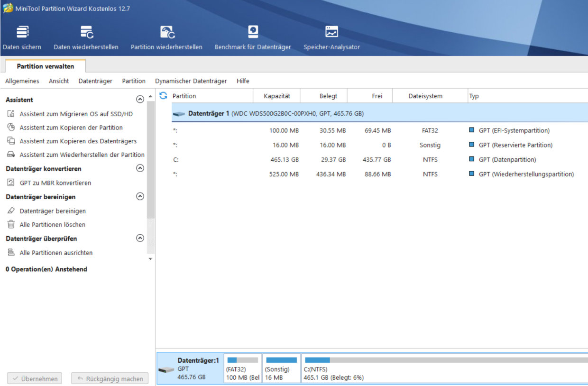
Task: Click Kopieren der Partition assistant icon
Action: click(x=11, y=128)
